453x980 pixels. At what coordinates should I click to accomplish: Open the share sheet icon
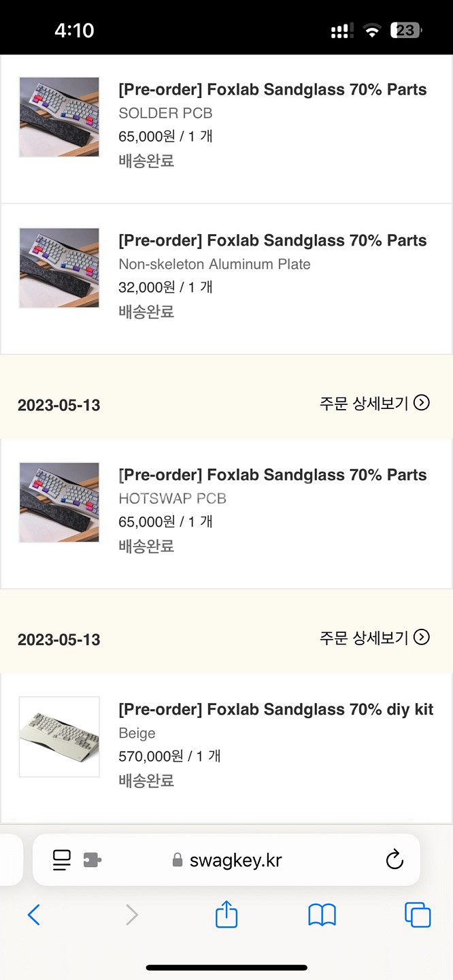[227, 915]
